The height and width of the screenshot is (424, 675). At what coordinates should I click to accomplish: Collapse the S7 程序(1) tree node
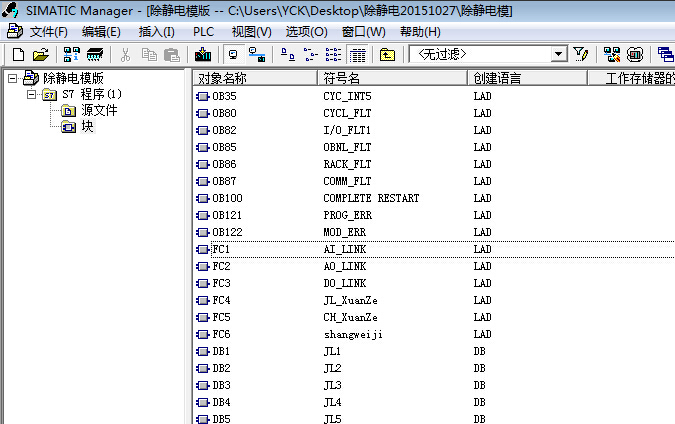(x=31, y=94)
